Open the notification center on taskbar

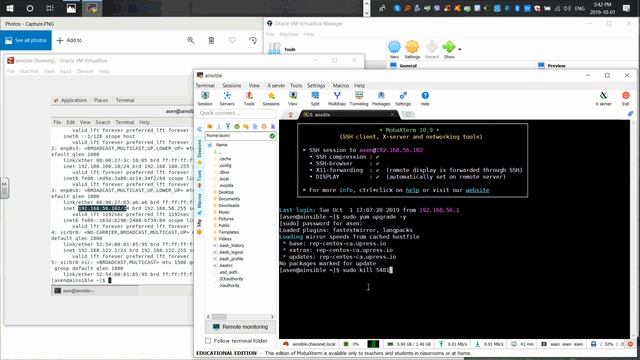(x=626, y=8)
